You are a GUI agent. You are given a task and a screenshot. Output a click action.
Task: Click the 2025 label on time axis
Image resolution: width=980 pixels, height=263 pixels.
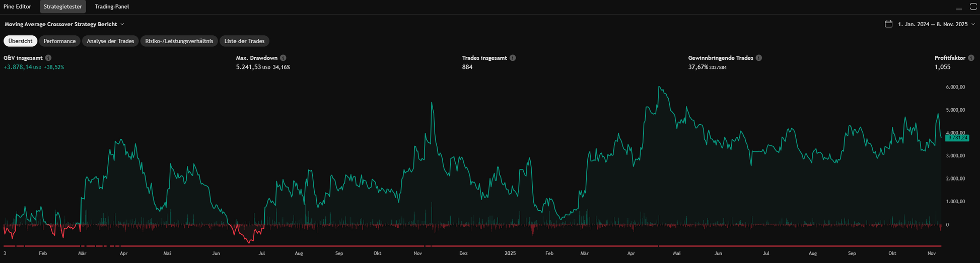[510, 253]
